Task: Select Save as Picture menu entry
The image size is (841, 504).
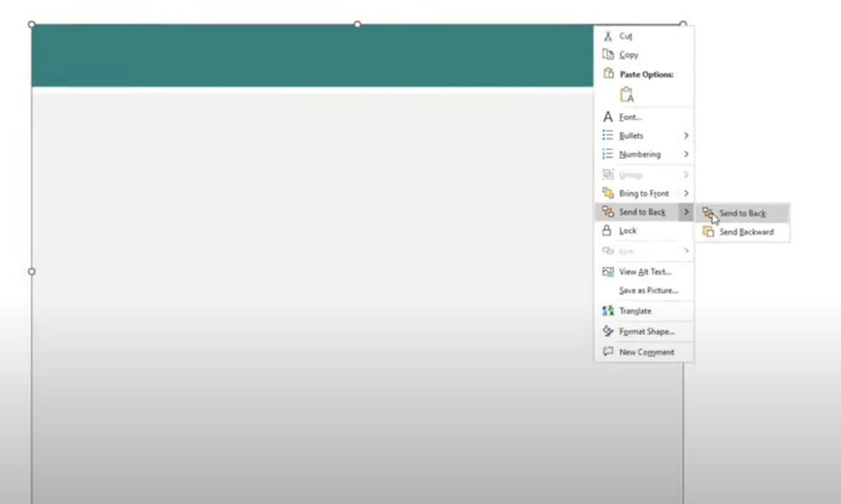Action: point(648,290)
